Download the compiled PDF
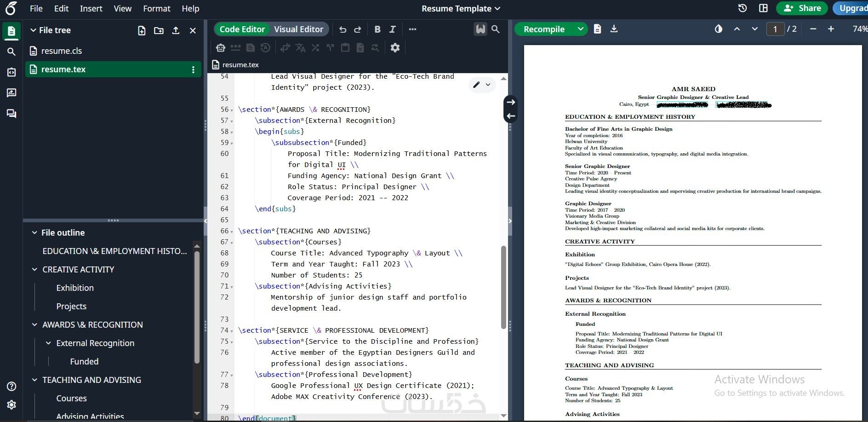This screenshot has height=422, width=868. click(614, 29)
